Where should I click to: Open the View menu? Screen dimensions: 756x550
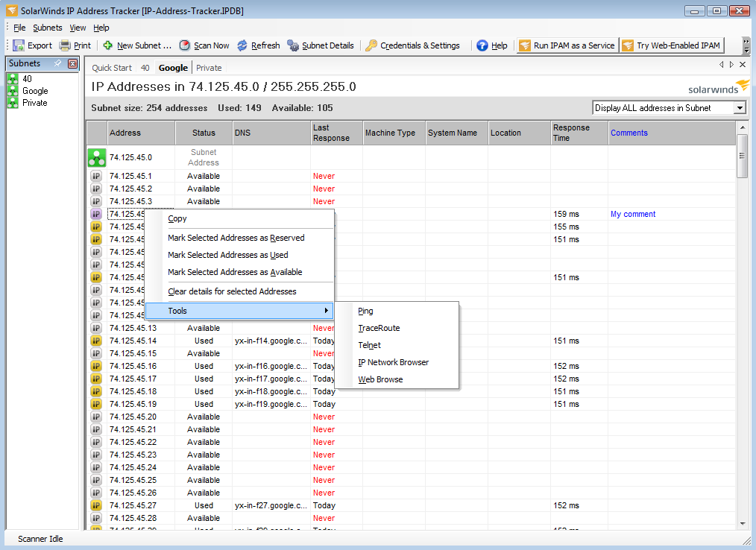click(x=78, y=28)
